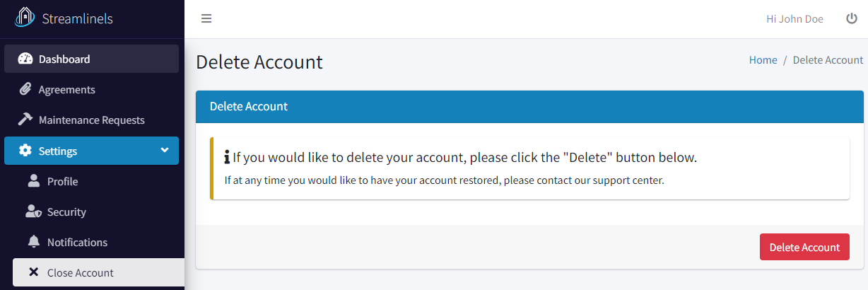Toggle sidebar with the hamburger menu icon

[206, 19]
